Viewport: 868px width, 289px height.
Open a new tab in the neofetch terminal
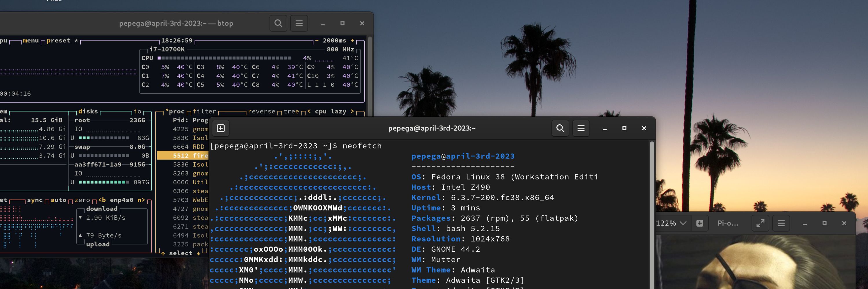coord(221,128)
